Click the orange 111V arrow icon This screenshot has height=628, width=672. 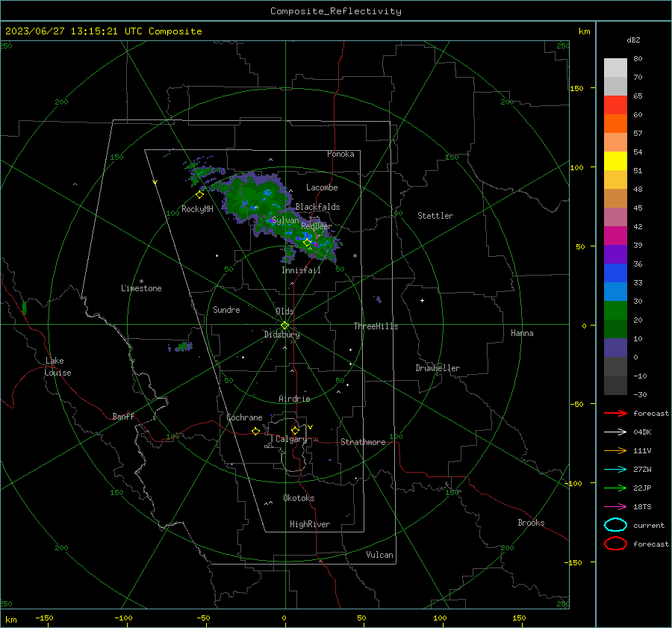click(x=615, y=450)
